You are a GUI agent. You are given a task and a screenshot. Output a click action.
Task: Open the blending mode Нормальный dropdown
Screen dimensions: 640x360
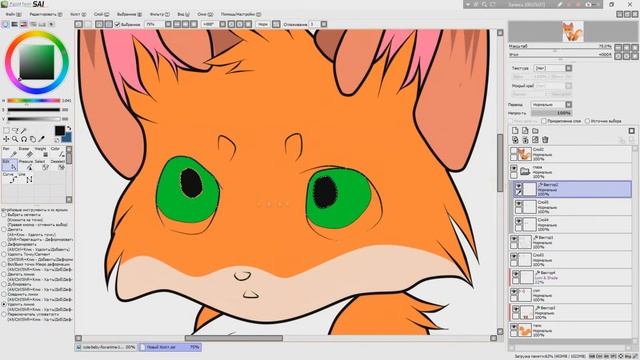tap(569, 104)
